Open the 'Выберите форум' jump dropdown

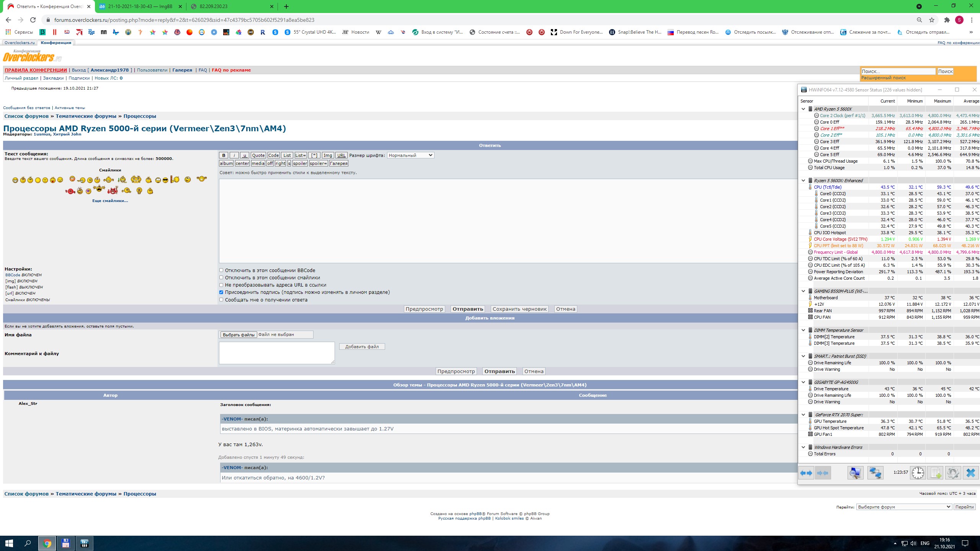click(904, 507)
